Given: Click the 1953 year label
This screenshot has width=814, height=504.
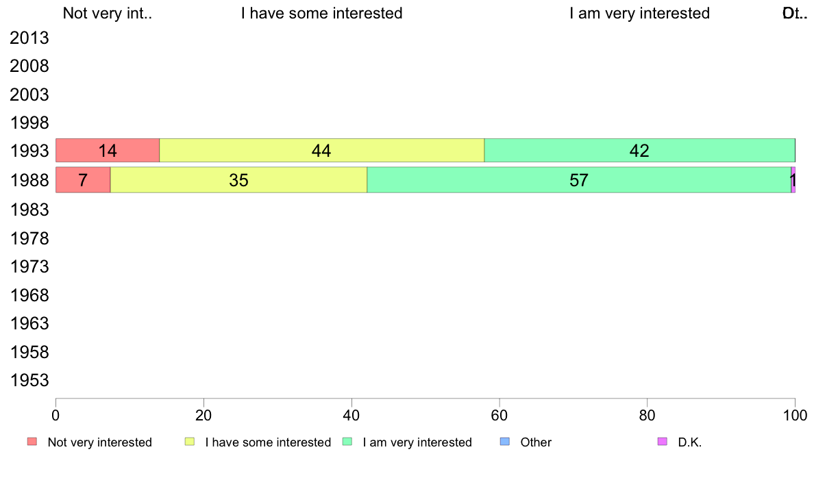Looking at the screenshot, I should tap(29, 381).
